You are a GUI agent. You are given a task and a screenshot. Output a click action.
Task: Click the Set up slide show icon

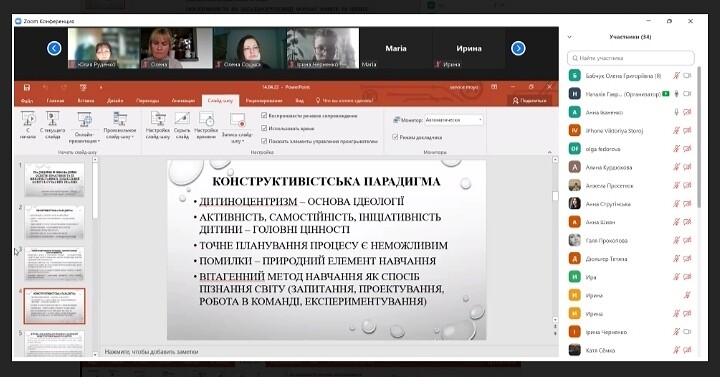coord(158,119)
